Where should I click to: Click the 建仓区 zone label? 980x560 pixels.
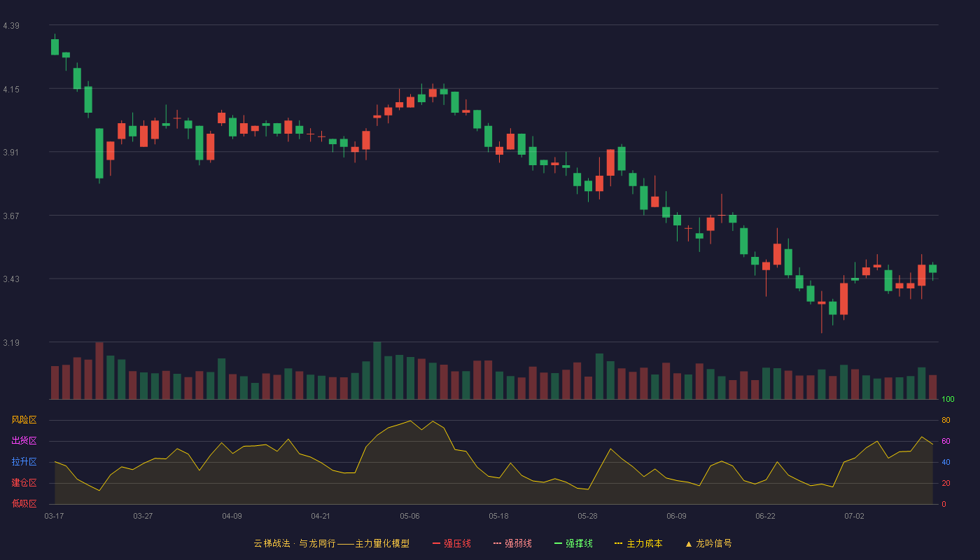coord(24,483)
